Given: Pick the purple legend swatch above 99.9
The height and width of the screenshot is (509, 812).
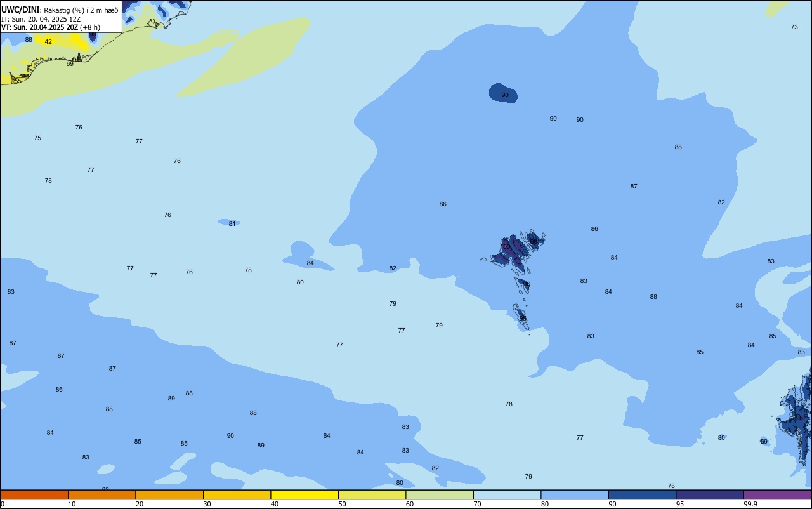Looking at the screenshot, I should pos(777,494).
